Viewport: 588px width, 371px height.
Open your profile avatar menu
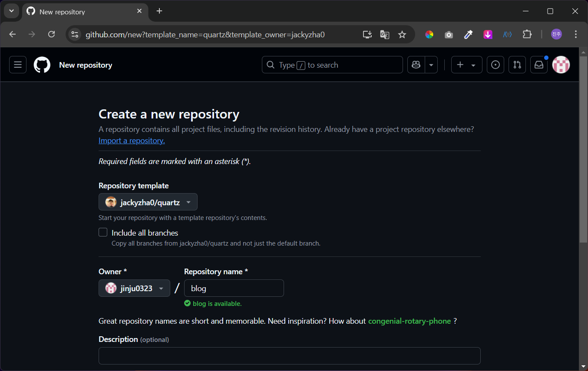(561, 64)
